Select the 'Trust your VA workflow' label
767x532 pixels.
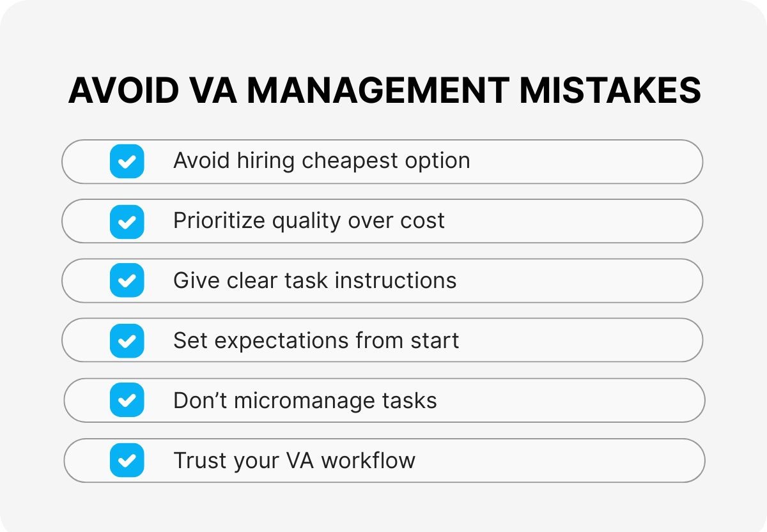pyautogui.click(x=294, y=460)
